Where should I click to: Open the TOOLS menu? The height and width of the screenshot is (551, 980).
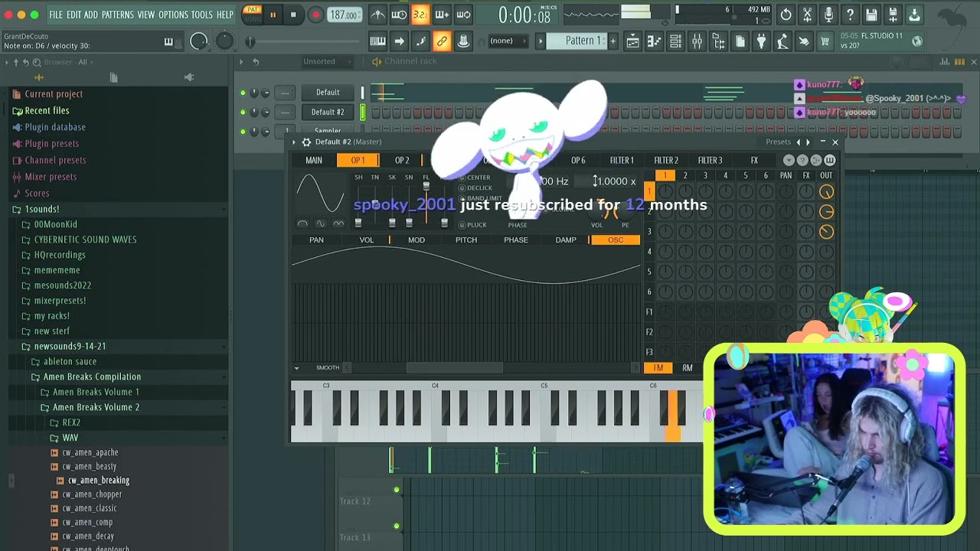point(201,15)
